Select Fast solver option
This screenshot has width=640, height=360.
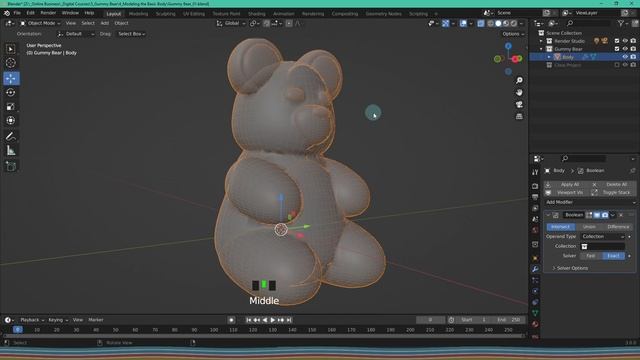coord(591,256)
